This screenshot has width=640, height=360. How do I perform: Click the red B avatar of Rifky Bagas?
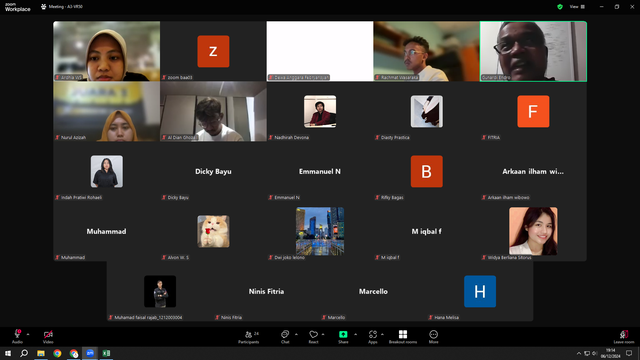(x=427, y=171)
